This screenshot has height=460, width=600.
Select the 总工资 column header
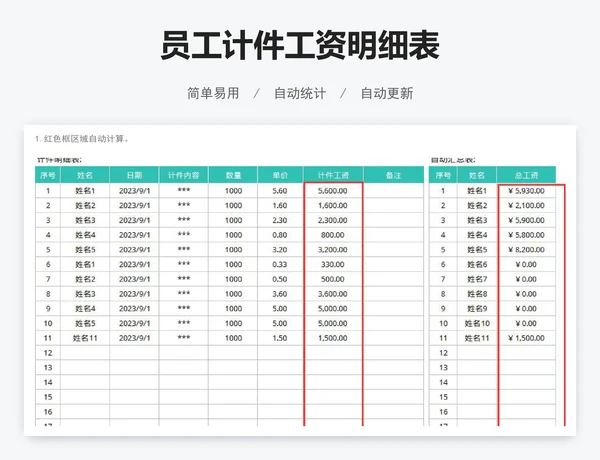(x=526, y=175)
